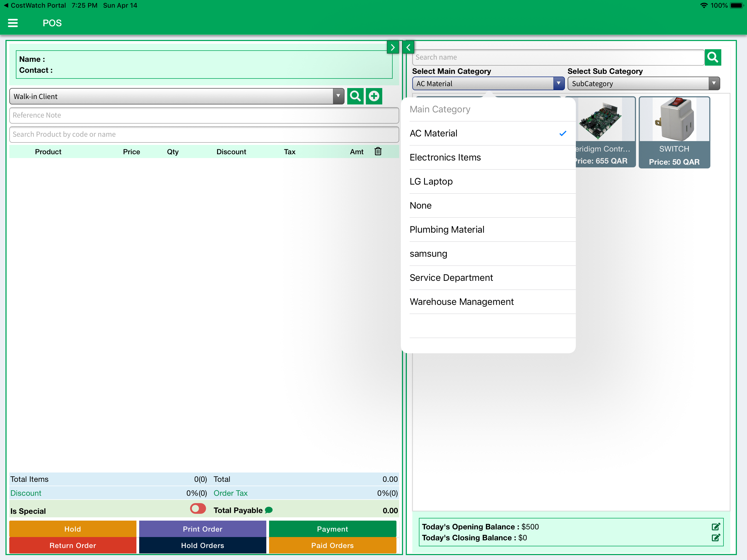Open Total Payable comment bubble icon

click(269, 510)
